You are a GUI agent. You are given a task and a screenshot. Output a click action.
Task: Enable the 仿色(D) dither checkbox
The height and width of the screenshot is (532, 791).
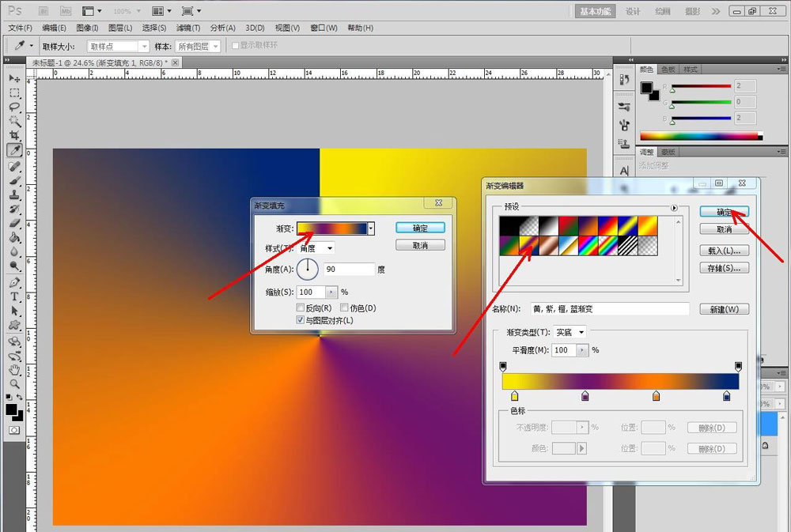(x=345, y=307)
